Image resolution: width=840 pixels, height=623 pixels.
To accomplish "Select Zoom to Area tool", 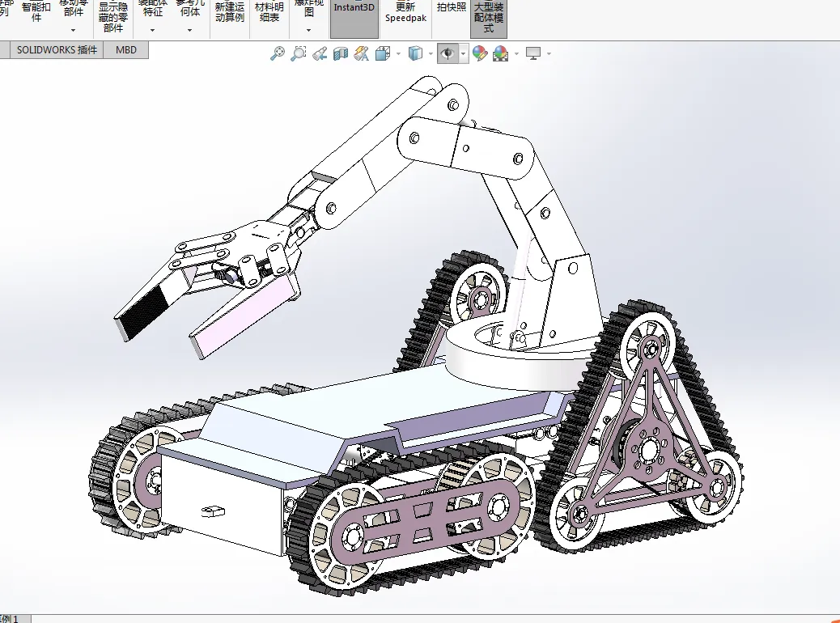I will (x=298, y=53).
